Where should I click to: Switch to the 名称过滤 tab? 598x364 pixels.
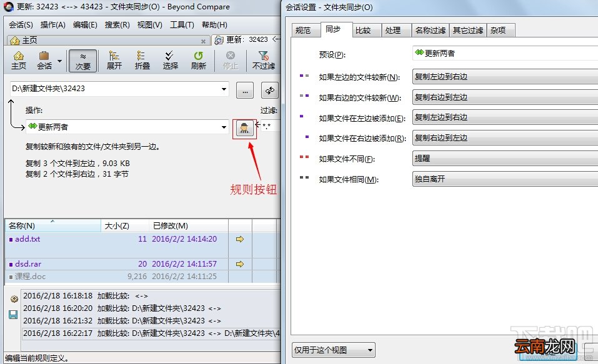[x=430, y=31]
